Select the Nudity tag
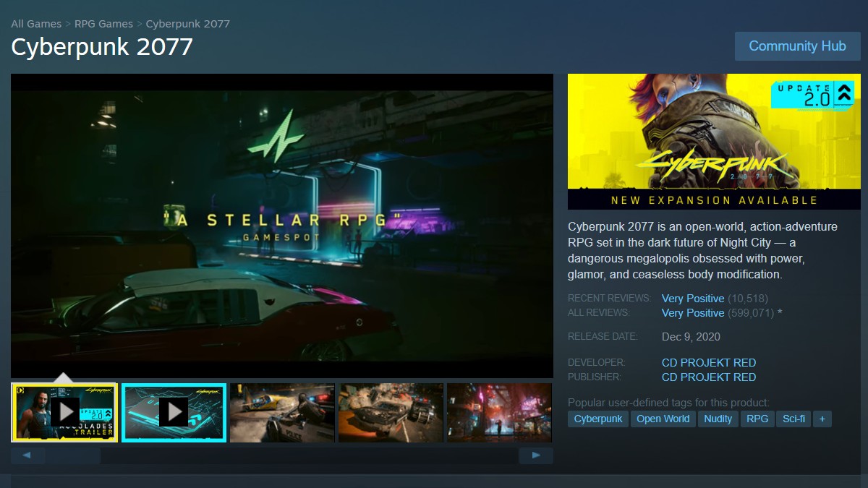This screenshot has width=868, height=488. coord(718,419)
